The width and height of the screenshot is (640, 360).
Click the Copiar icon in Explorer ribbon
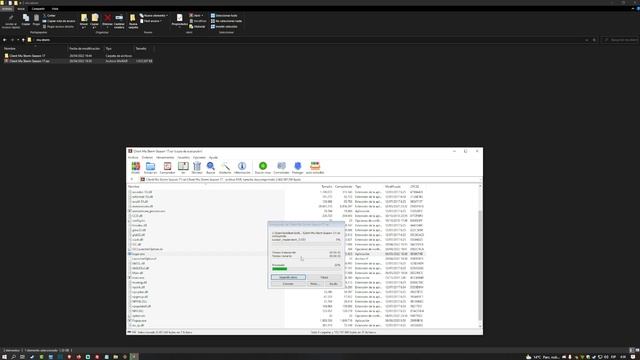pyautogui.click(x=26, y=20)
